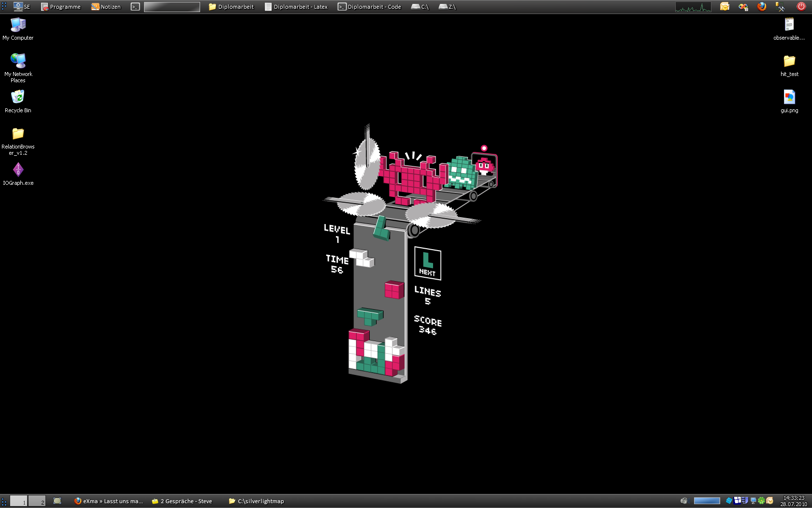Open the Recycle Bin
Image resolution: width=812 pixels, height=508 pixels.
pos(18,101)
